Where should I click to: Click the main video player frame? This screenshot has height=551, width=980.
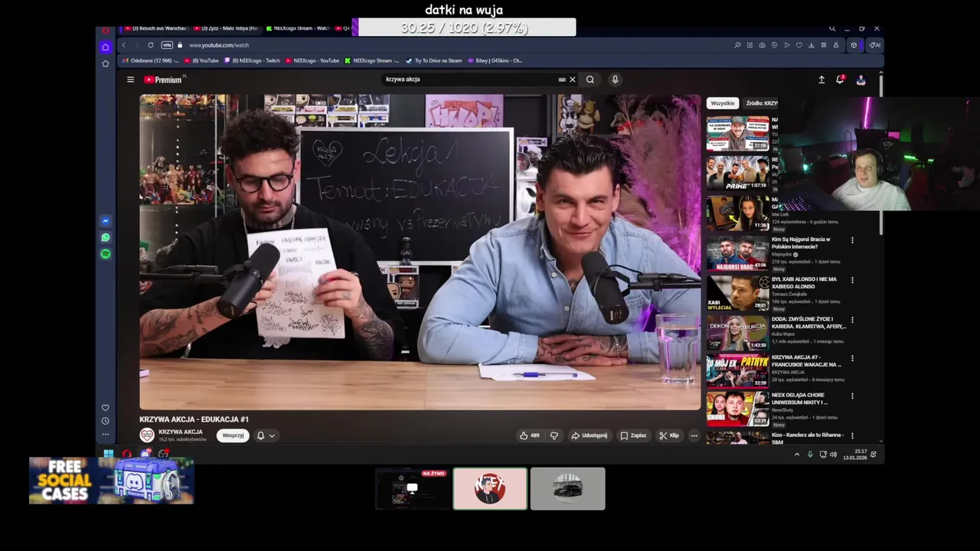click(x=420, y=253)
